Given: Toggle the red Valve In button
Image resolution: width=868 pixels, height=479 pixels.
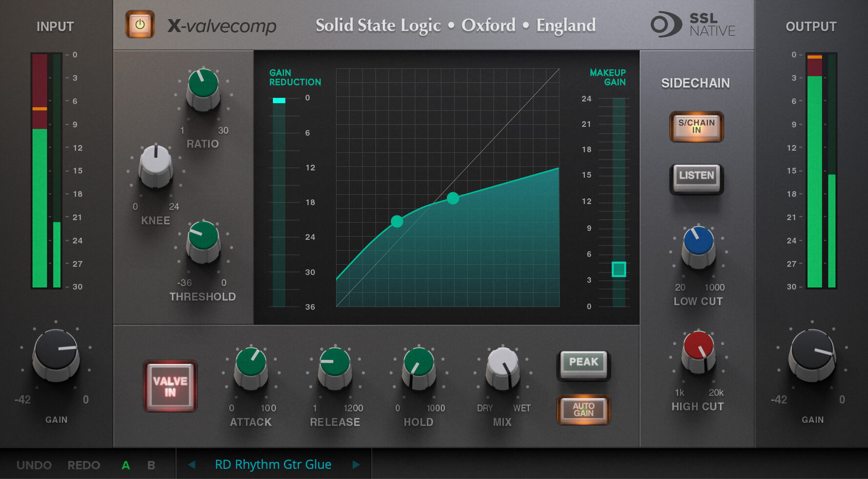Looking at the screenshot, I should [170, 386].
